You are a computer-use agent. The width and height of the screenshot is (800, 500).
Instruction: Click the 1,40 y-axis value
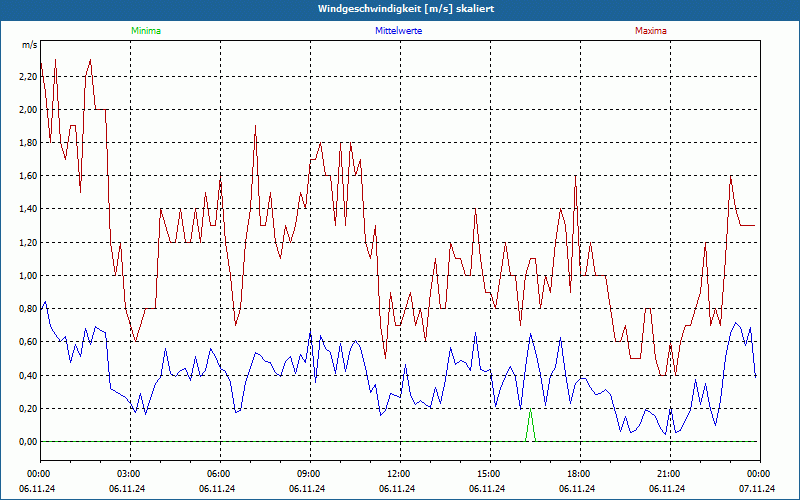pos(28,209)
